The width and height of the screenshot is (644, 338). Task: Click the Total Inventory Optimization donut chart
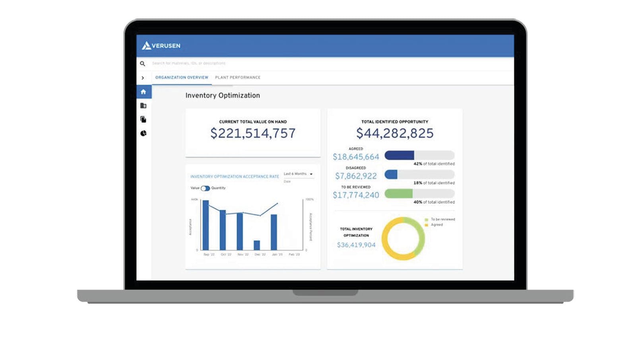pos(403,239)
